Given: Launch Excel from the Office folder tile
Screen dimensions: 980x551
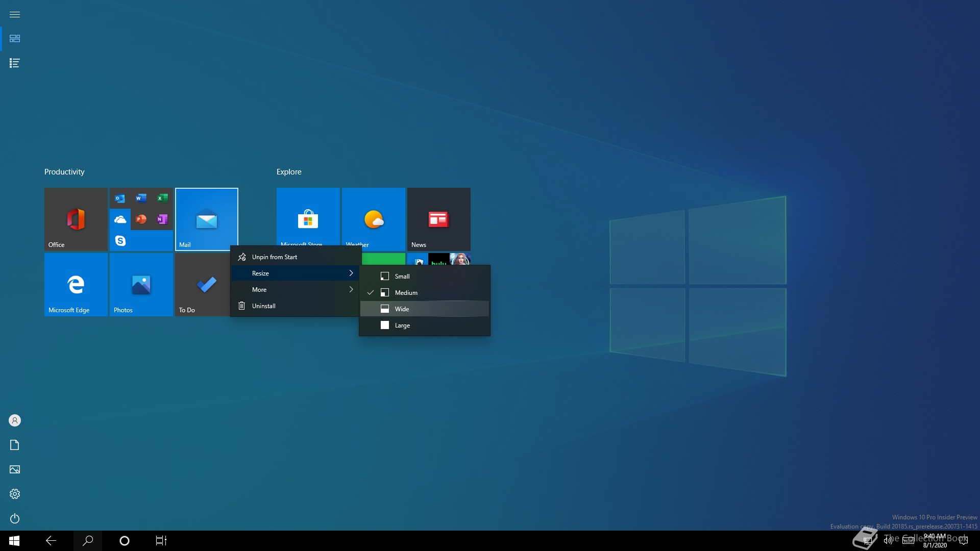Looking at the screenshot, I should coord(162,198).
